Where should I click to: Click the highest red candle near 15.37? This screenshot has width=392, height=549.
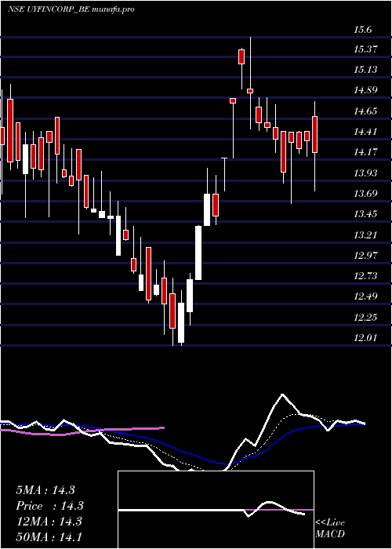[x=241, y=56]
